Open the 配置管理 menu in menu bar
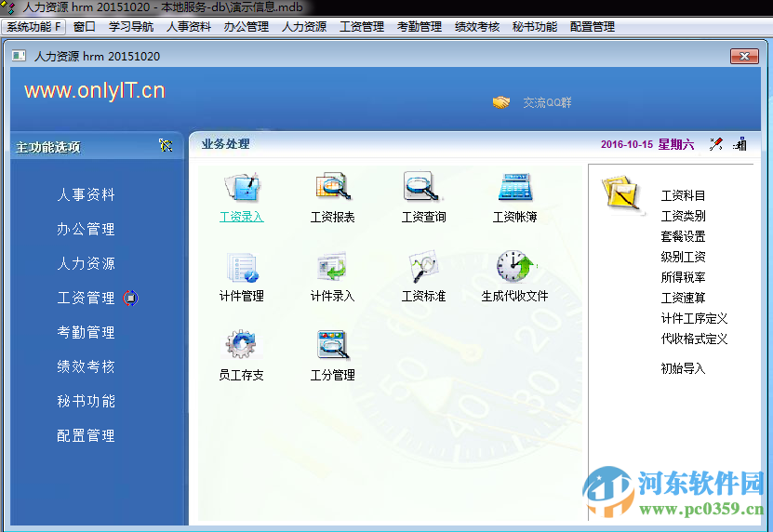The width and height of the screenshot is (773, 532). [593, 27]
